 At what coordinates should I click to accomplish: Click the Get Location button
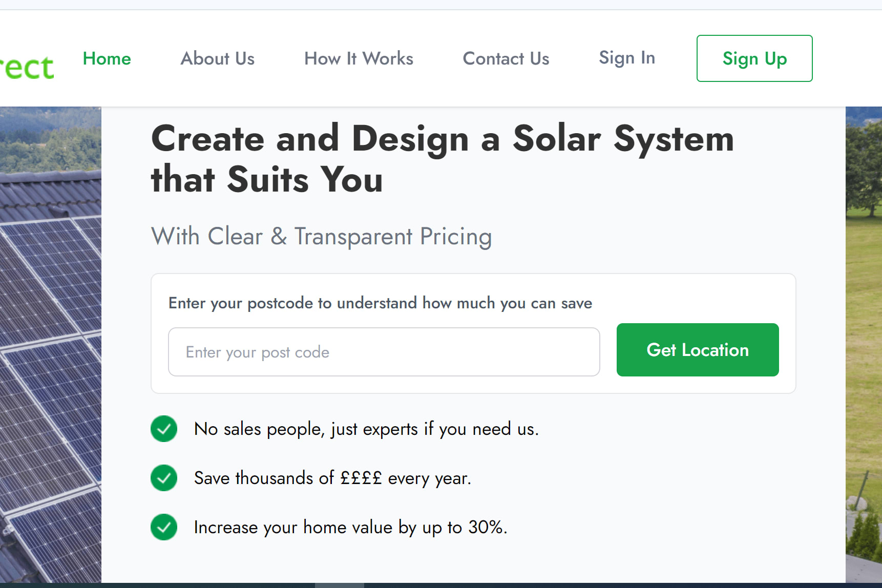(697, 350)
